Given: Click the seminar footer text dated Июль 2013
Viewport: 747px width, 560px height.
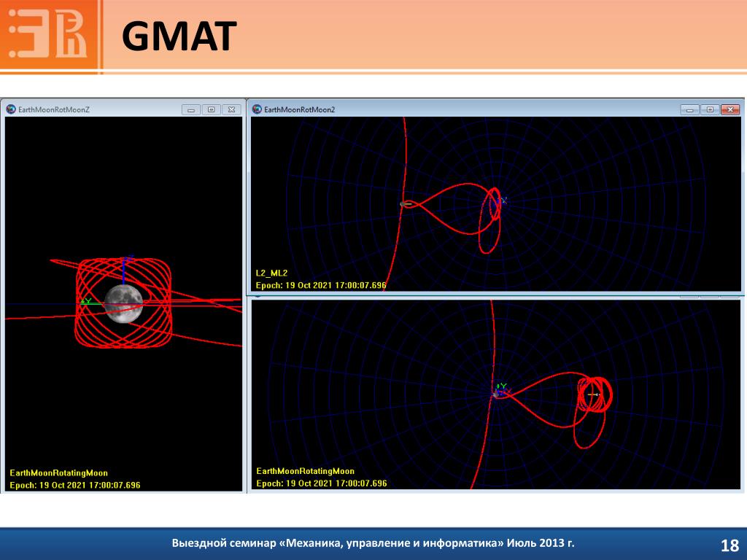Looking at the screenshot, I should (x=373, y=543).
